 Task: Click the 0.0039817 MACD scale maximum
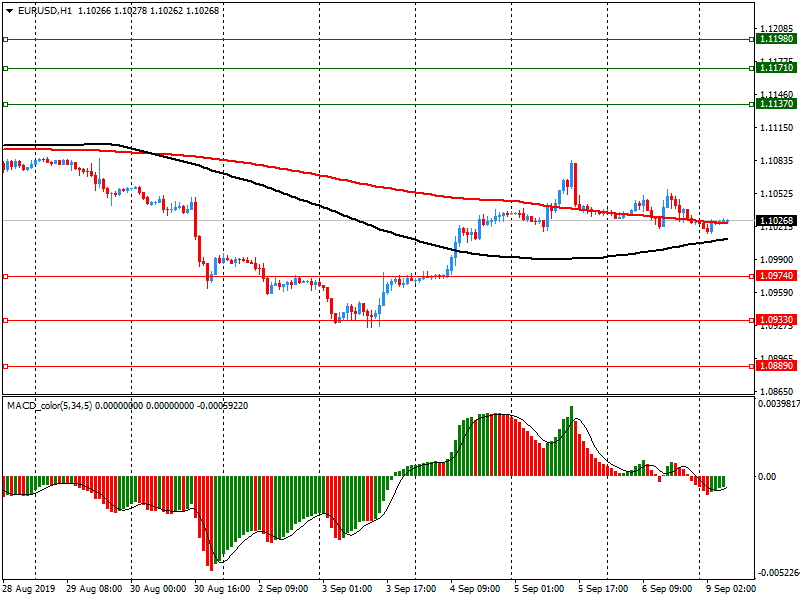coord(779,404)
